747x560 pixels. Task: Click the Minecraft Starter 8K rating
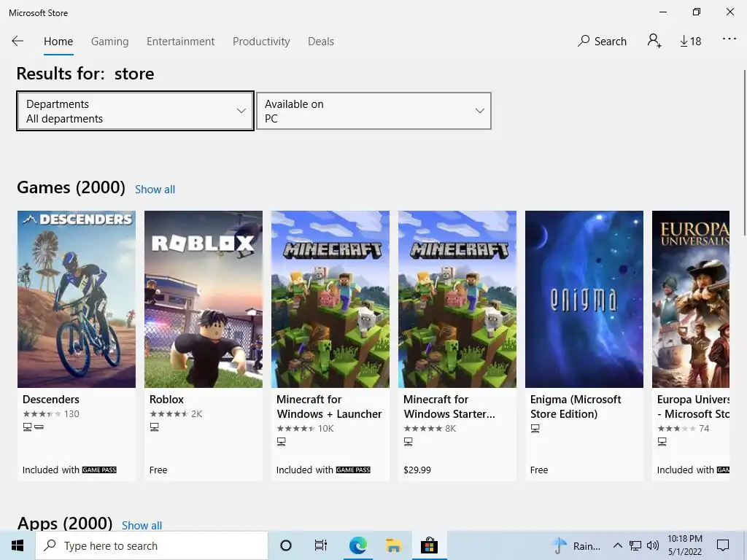click(430, 429)
